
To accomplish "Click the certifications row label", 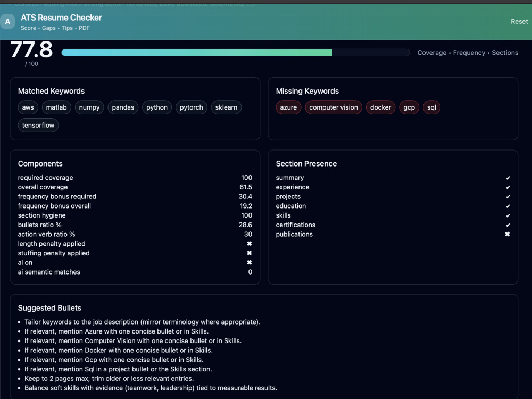I will click(295, 225).
